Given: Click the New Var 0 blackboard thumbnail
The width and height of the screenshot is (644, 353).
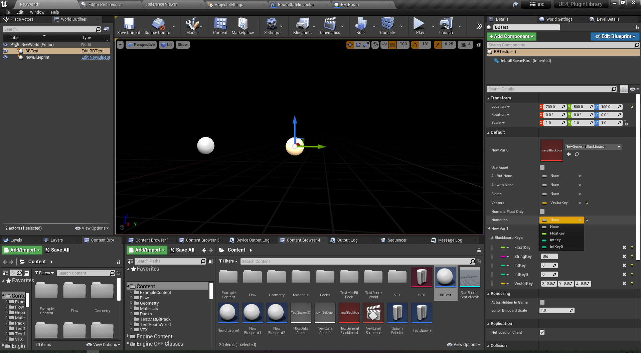Looking at the screenshot, I should (552, 150).
